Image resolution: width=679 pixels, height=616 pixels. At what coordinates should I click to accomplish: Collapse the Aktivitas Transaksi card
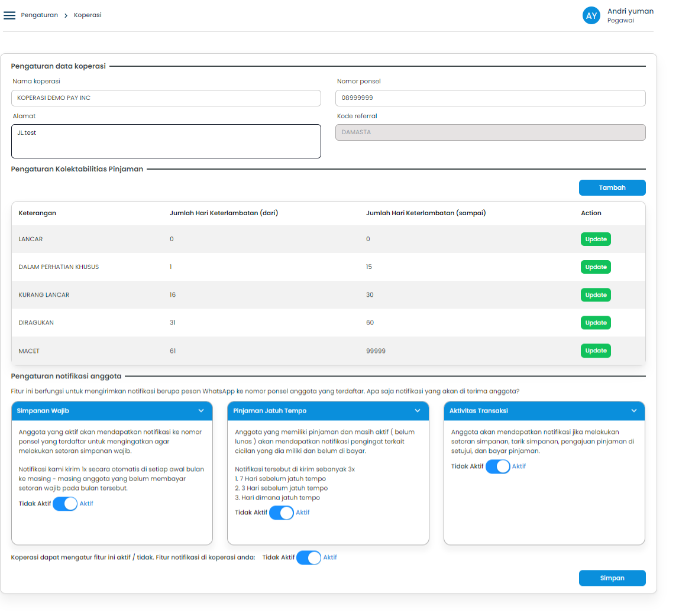[634, 411]
